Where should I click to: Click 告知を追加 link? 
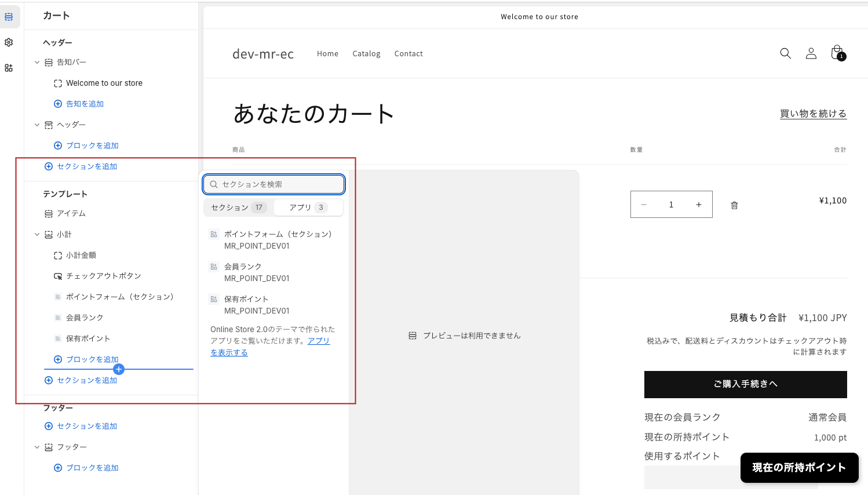click(85, 104)
